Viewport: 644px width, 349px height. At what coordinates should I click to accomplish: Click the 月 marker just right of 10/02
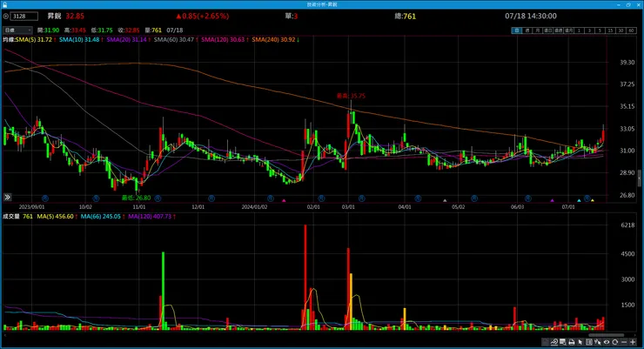coord(96,198)
